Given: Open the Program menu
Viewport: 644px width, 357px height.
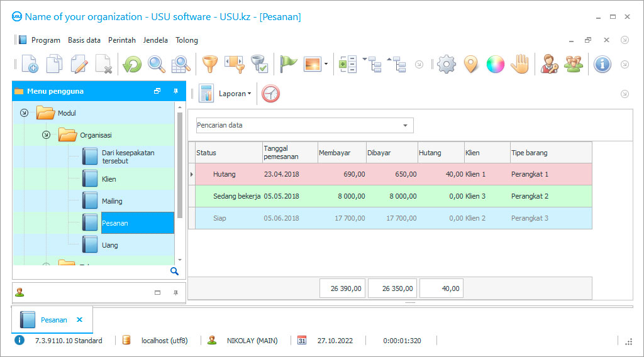Looking at the screenshot, I should point(45,40).
